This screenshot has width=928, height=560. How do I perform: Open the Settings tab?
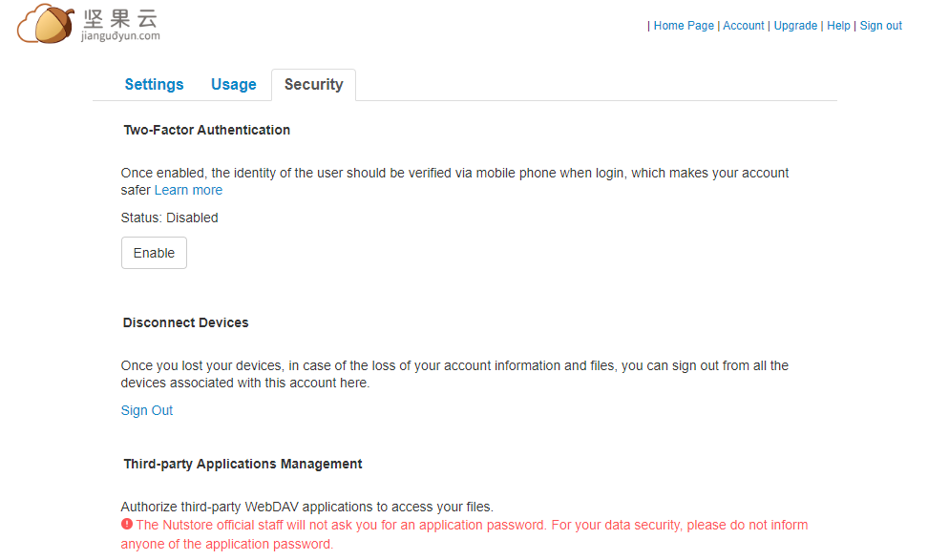click(x=154, y=85)
